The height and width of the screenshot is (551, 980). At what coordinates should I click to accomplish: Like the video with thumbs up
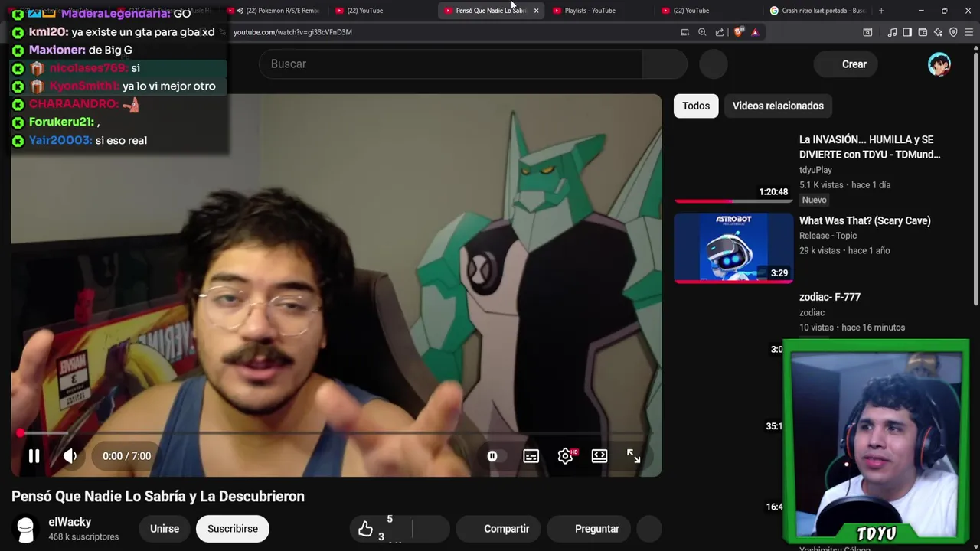coord(365,529)
